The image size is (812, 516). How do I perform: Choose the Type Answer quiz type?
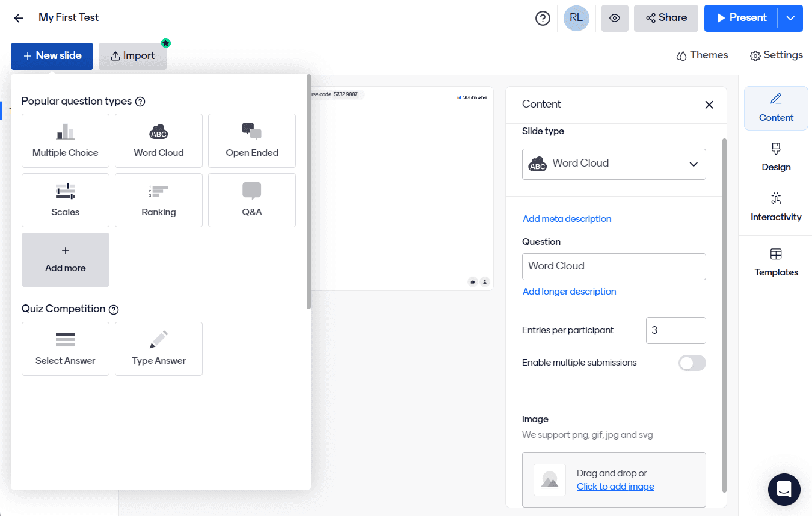pyautogui.click(x=159, y=349)
